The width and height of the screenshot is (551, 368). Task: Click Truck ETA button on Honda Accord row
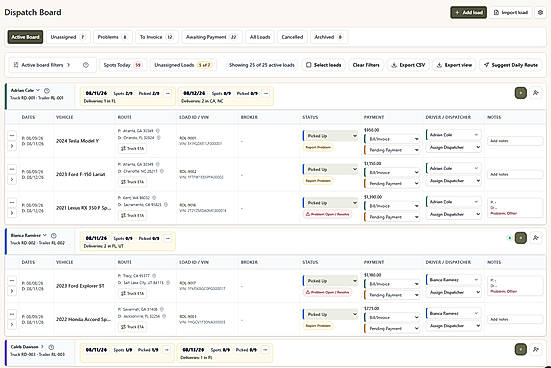coord(132,327)
